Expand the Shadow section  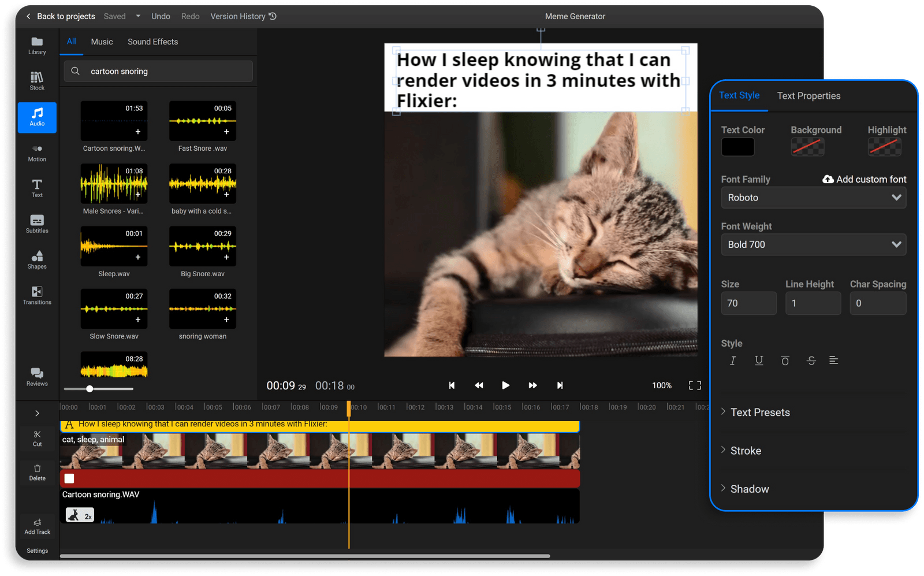[745, 489]
